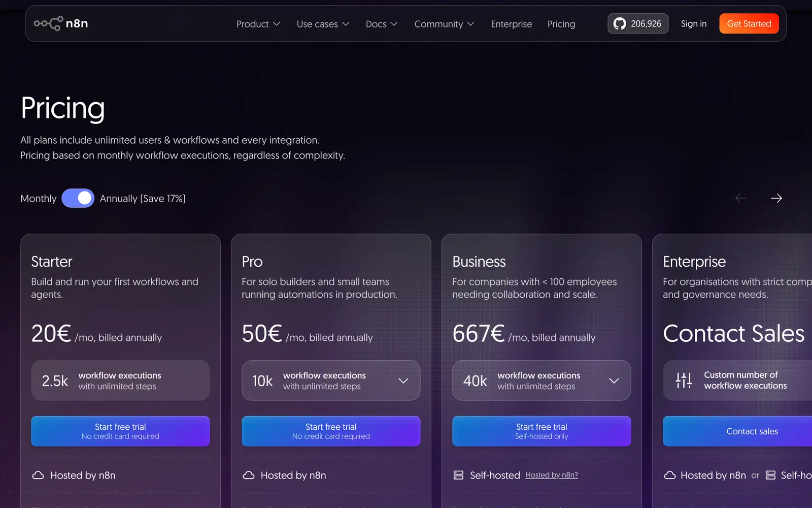Click the left arrow to previous plans

click(x=741, y=198)
